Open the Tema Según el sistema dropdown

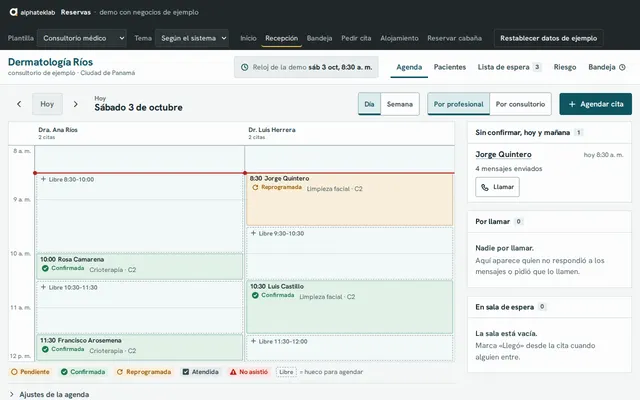[192, 38]
